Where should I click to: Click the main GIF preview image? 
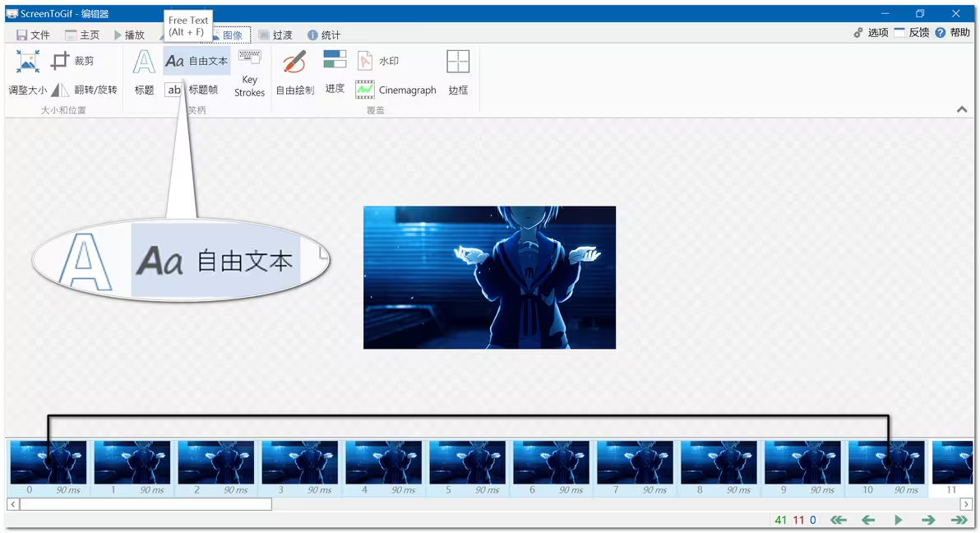[x=489, y=277]
